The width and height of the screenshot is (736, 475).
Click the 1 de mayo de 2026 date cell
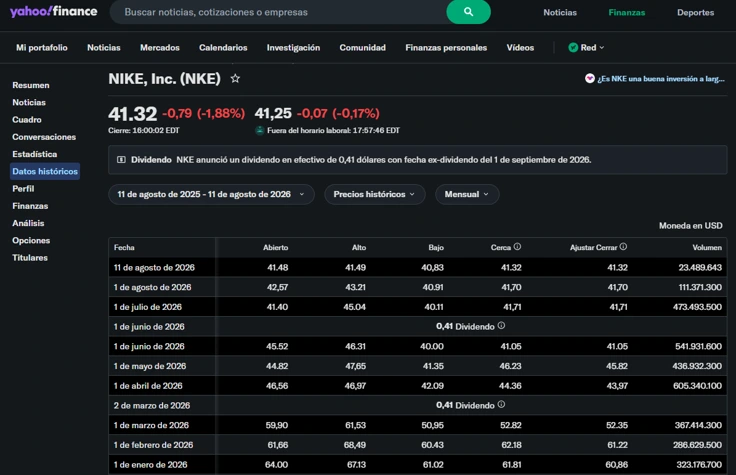click(150, 366)
